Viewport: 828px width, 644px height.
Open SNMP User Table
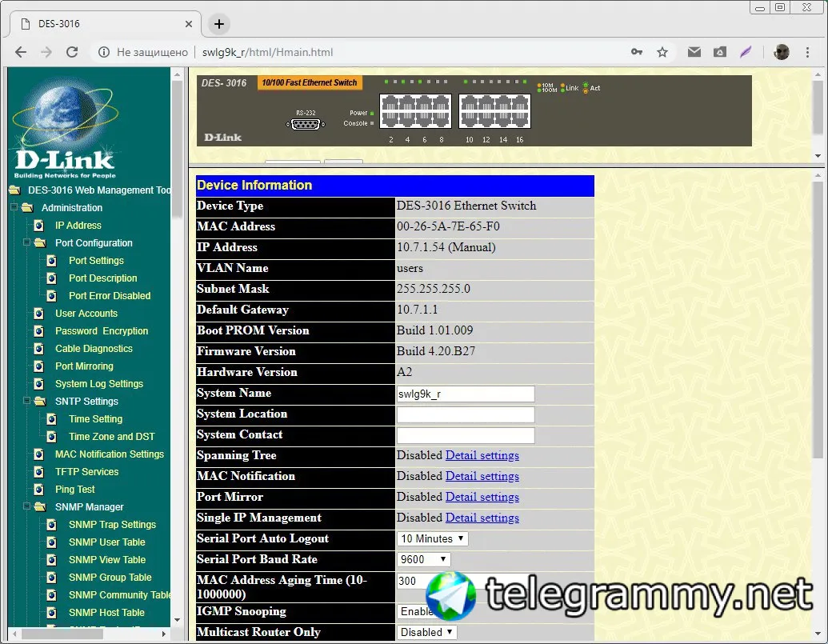tap(106, 542)
